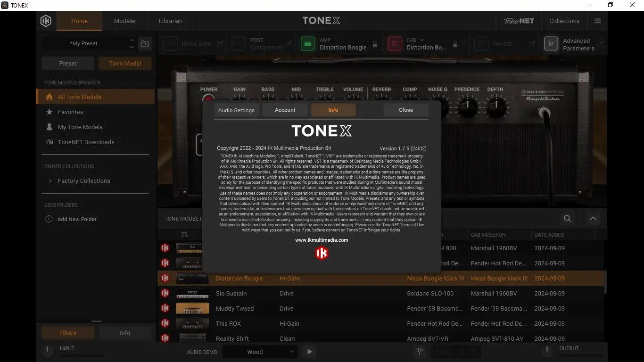Open the Librarian tab
The height and width of the screenshot is (362, 644).
pos(171,21)
